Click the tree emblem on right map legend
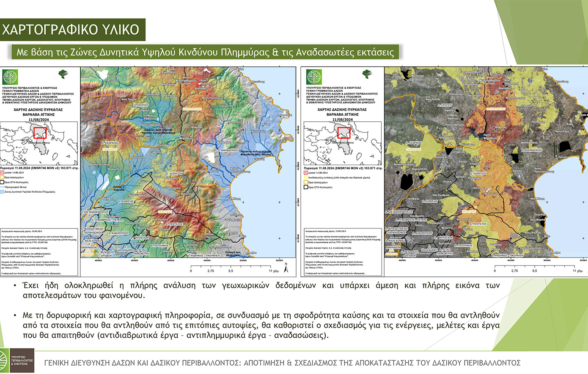Screen dimensions: 588x374 (x=367, y=74)
